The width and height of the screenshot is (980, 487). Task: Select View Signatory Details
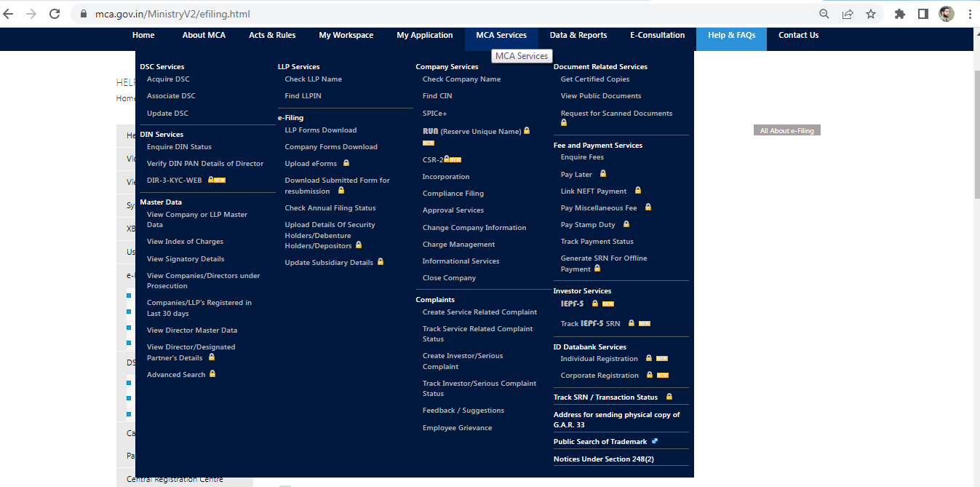[x=186, y=258]
